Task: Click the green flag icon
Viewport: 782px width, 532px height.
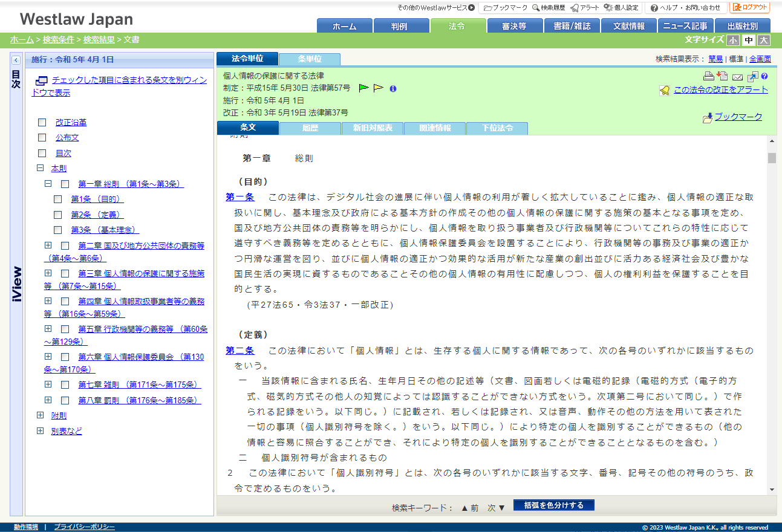Action: pos(363,88)
